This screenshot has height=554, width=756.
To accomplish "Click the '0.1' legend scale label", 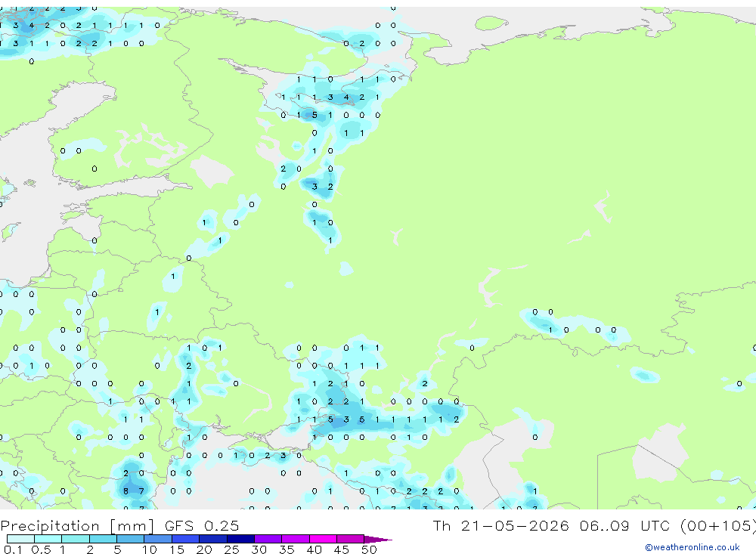I will click(x=13, y=549).
